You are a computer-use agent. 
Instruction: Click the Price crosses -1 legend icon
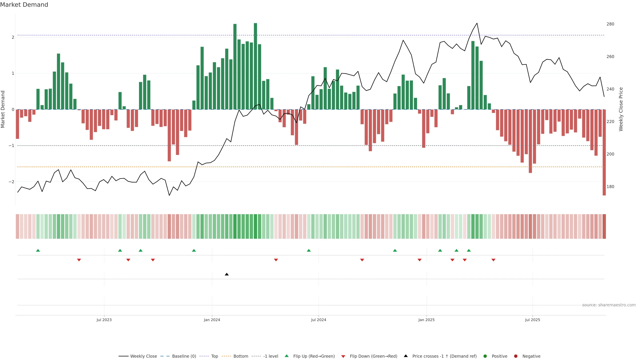pos(406,356)
